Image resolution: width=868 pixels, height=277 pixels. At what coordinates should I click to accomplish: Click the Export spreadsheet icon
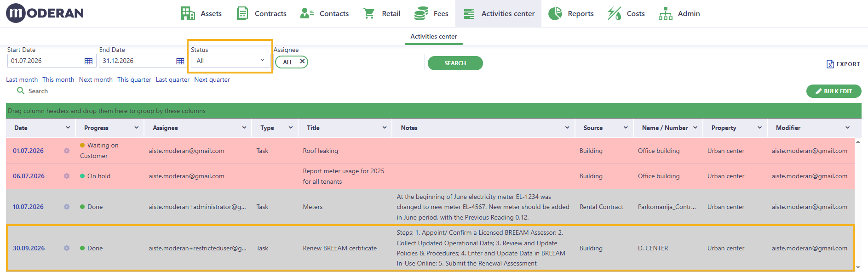click(830, 64)
